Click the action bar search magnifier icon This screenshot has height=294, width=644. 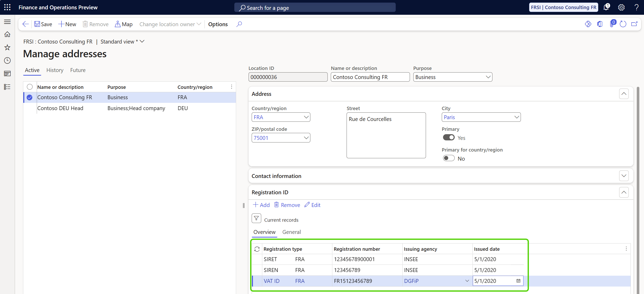[x=239, y=24]
